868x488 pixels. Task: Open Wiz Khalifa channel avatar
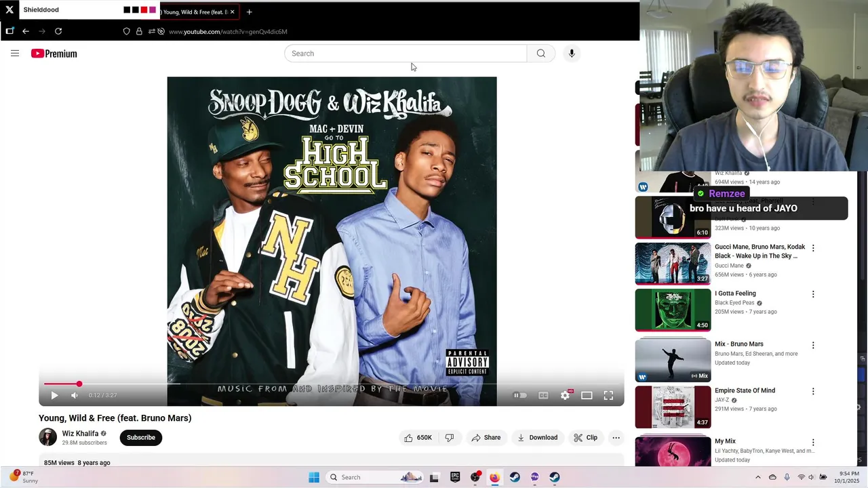tap(47, 437)
